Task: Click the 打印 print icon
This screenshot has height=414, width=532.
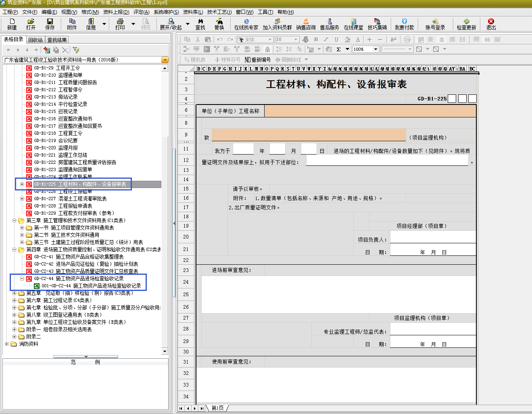Action: 120,24
